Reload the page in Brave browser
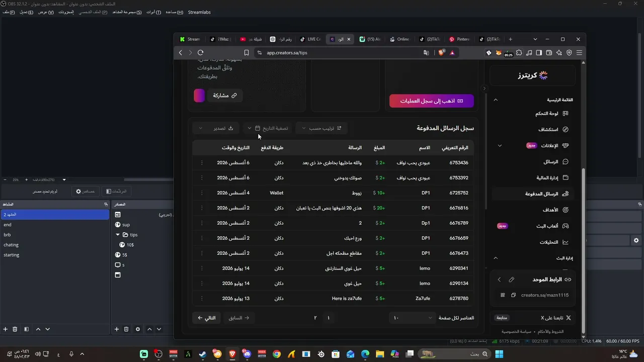The width and height of the screenshot is (644, 362). pyautogui.click(x=200, y=52)
